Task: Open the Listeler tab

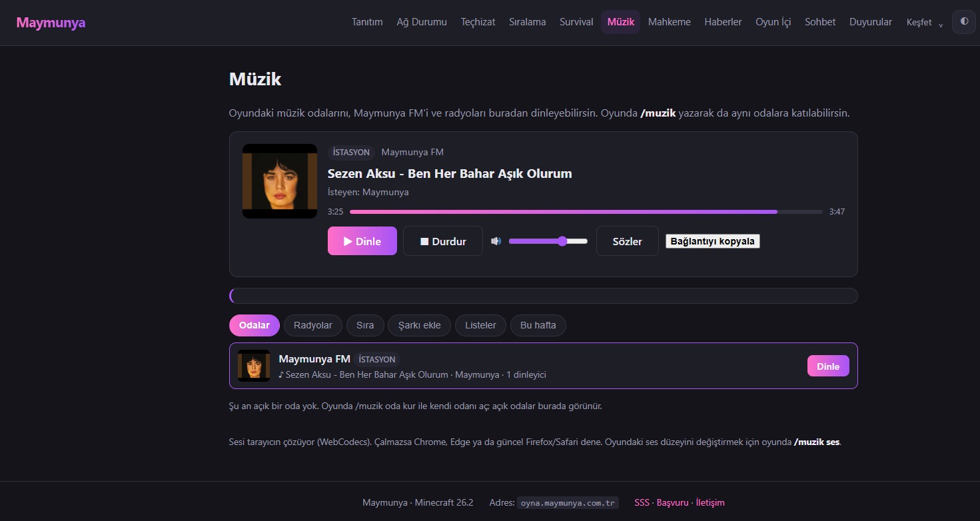Action: (x=480, y=325)
